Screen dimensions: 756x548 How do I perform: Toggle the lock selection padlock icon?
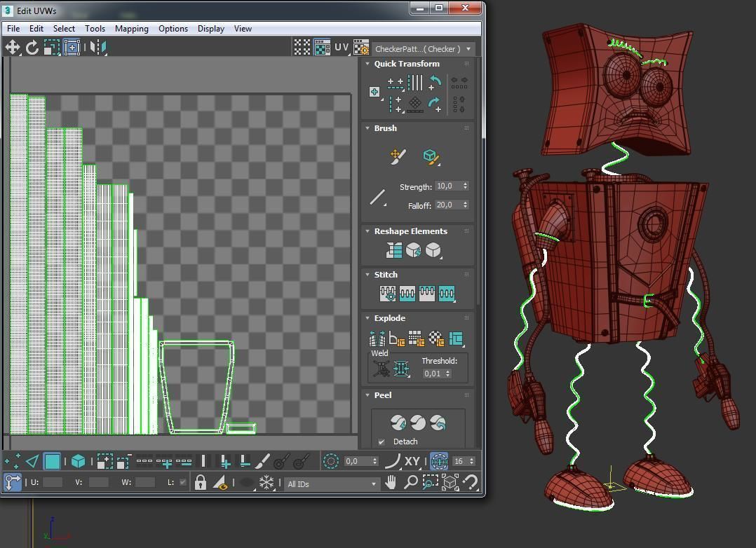point(201,483)
